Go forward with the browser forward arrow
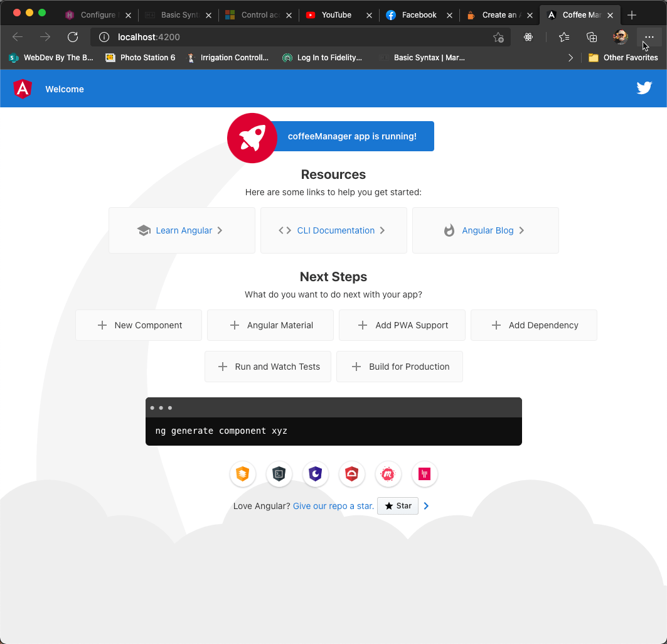Viewport: 667px width, 644px height. click(45, 37)
